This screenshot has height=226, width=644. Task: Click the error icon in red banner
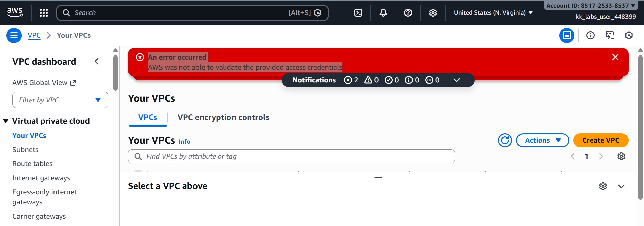click(x=140, y=57)
